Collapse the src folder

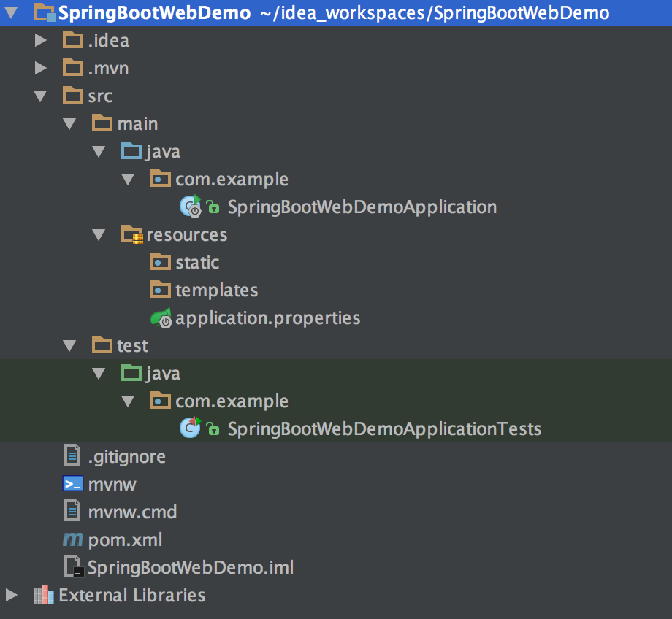[40, 96]
